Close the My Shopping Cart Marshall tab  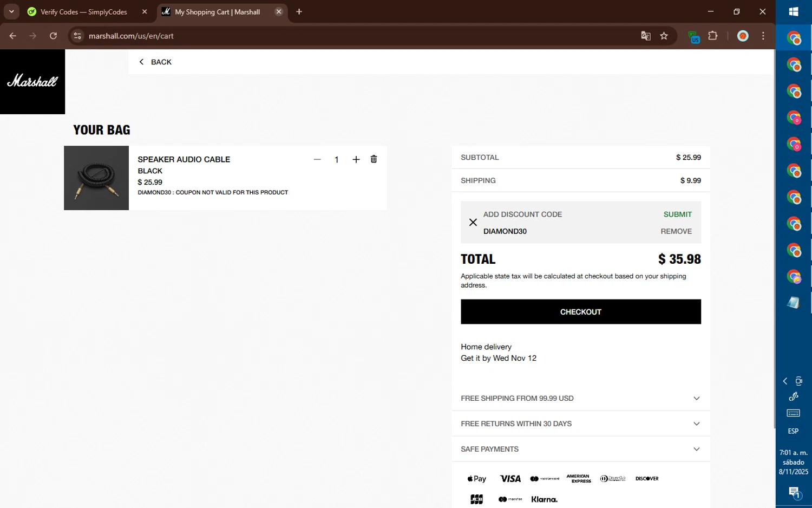click(x=279, y=11)
